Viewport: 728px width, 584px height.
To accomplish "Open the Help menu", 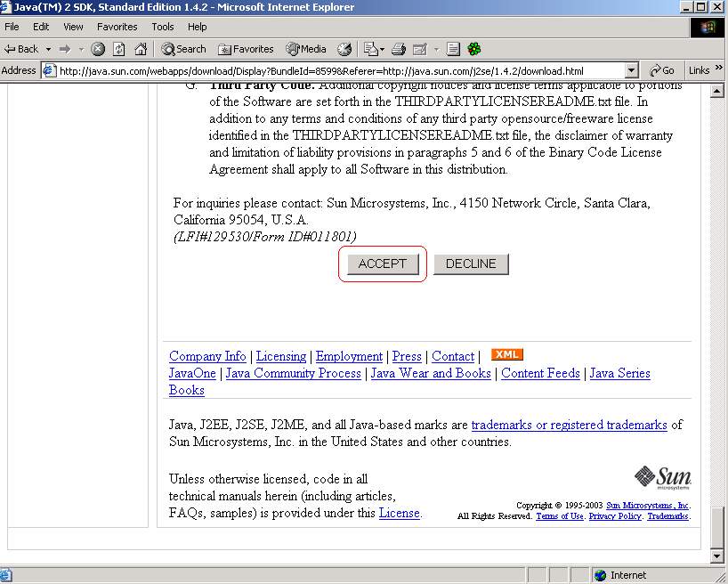I will coord(197,27).
